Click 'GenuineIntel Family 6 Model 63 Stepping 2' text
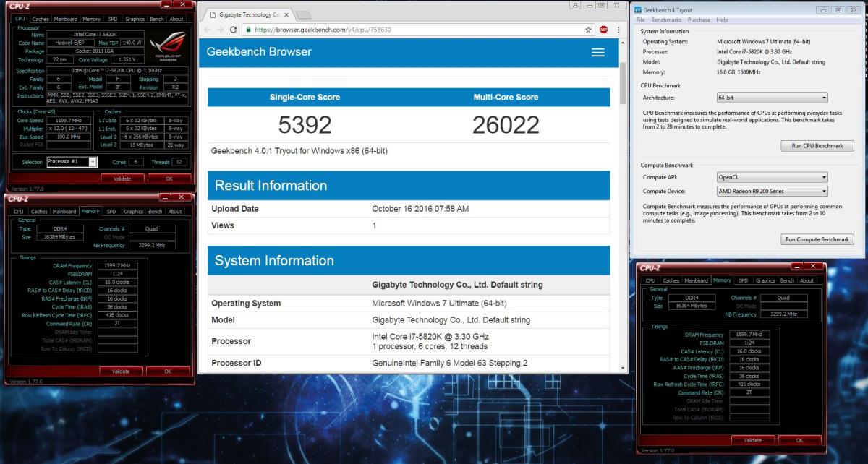 (x=450, y=363)
